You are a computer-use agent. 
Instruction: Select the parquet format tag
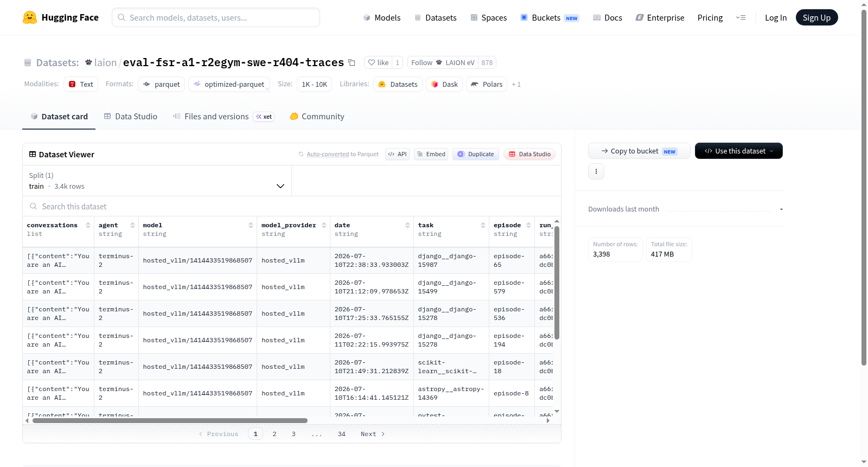[x=162, y=84]
